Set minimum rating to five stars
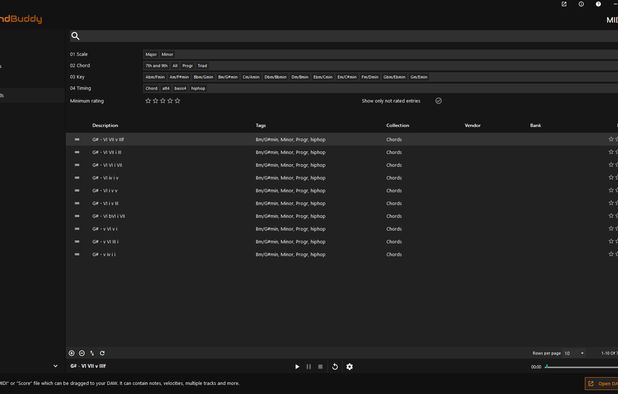The image size is (618, 394). click(x=177, y=101)
